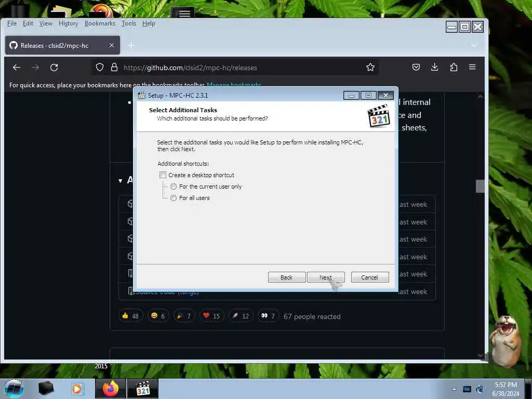The image size is (532, 399).
Task: Minimize the MPC-HC Setup dialog
Action: coord(351,96)
